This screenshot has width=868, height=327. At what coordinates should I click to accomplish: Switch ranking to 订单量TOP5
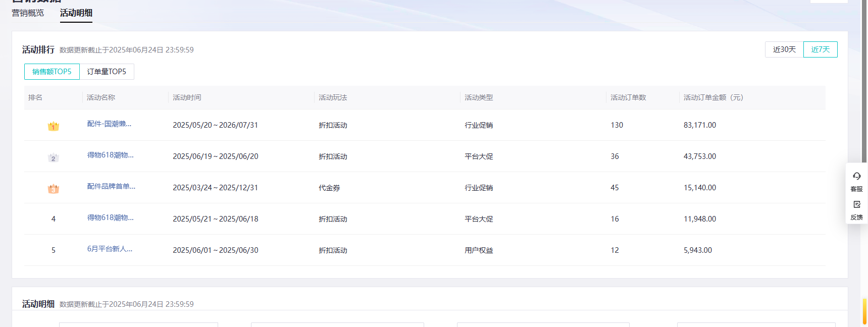[107, 72]
